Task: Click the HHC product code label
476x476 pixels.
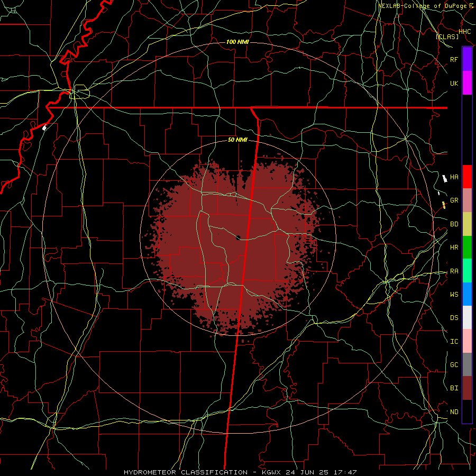Action: pos(464,32)
